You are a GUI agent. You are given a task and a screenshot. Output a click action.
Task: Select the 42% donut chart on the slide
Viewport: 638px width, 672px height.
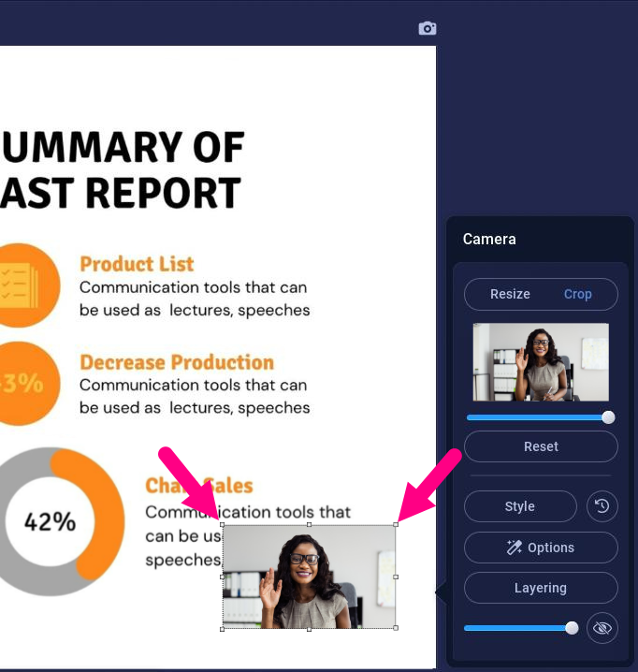(x=51, y=520)
